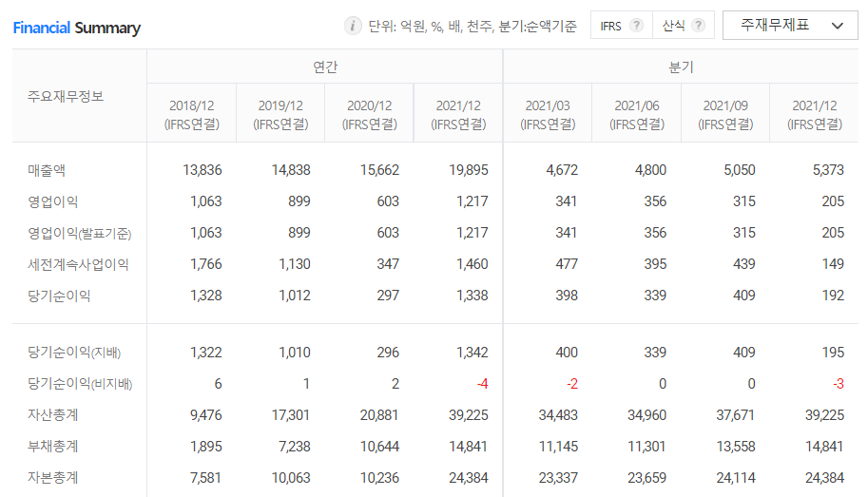Click the IFRS button
This screenshot has height=497, width=868.
tap(622, 26)
